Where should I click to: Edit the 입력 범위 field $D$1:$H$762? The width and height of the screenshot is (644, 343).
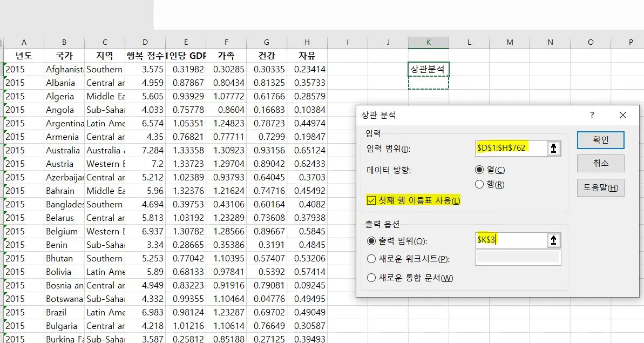(511, 149)
